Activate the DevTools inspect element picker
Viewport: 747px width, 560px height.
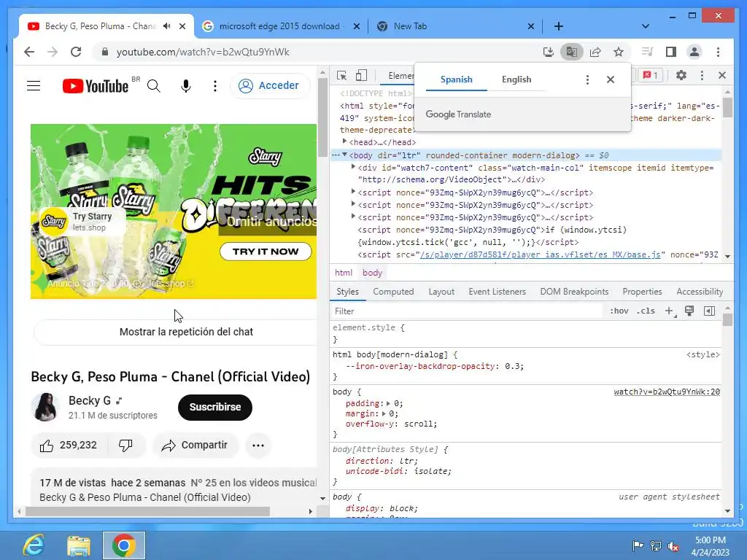341,76
